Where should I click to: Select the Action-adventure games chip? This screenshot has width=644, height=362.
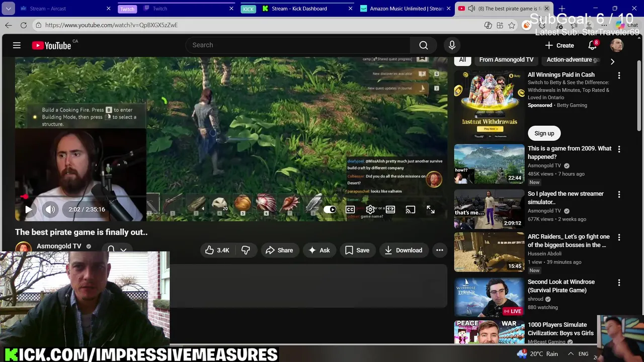(x=573, y=60)
